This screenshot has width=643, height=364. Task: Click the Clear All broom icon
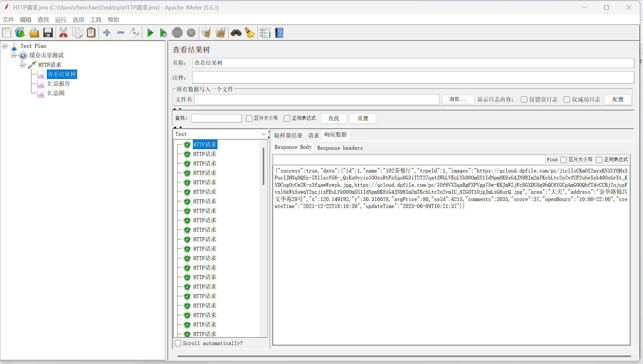coord(220,33)
